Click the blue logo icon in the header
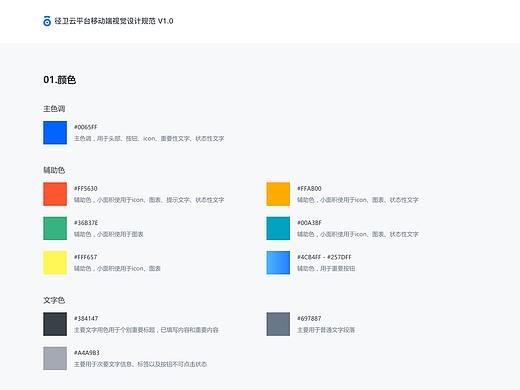The image size is (520, 390). (x=47, y=21)
